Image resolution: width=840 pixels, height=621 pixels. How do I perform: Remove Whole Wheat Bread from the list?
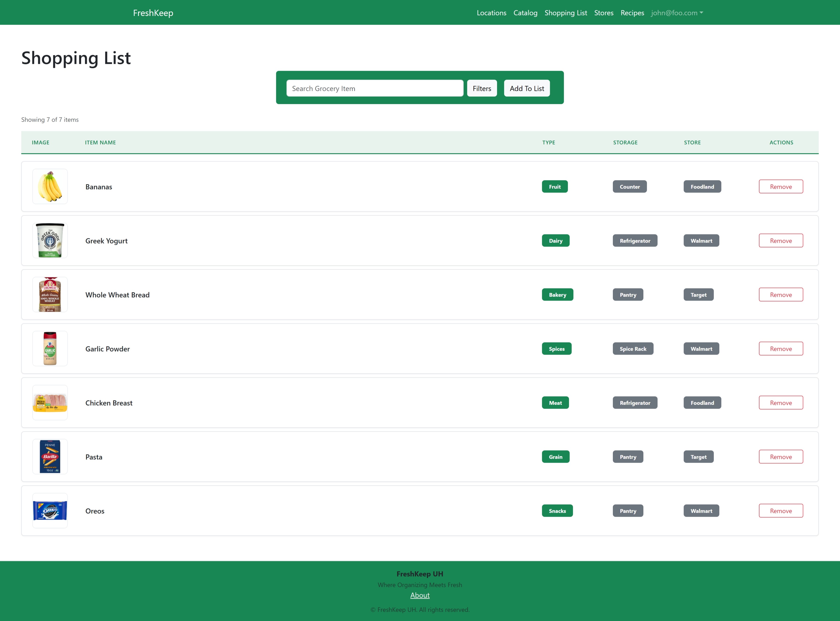781,295
